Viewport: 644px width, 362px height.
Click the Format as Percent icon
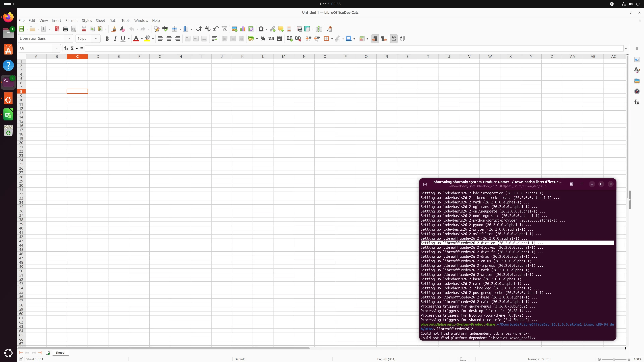tap(263, 39)
